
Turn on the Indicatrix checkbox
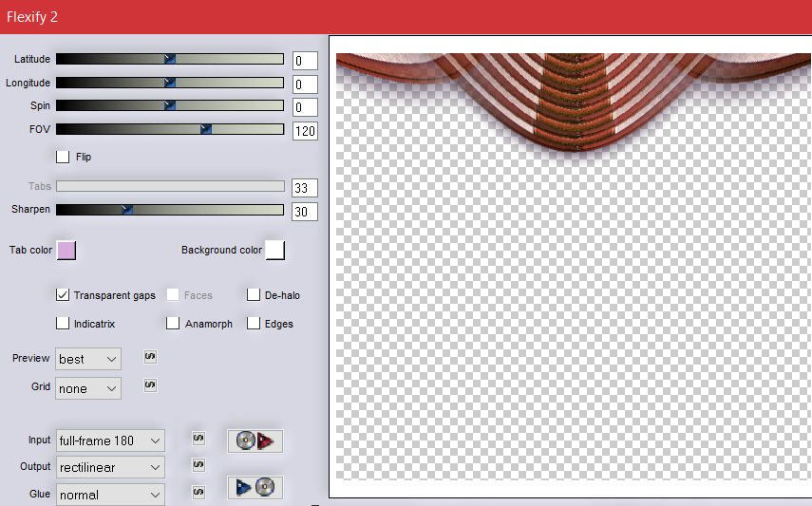pos(63,323)
